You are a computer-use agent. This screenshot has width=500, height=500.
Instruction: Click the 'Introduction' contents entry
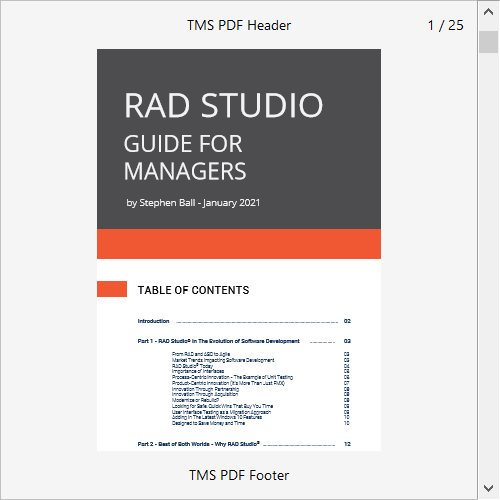(153, 321)
